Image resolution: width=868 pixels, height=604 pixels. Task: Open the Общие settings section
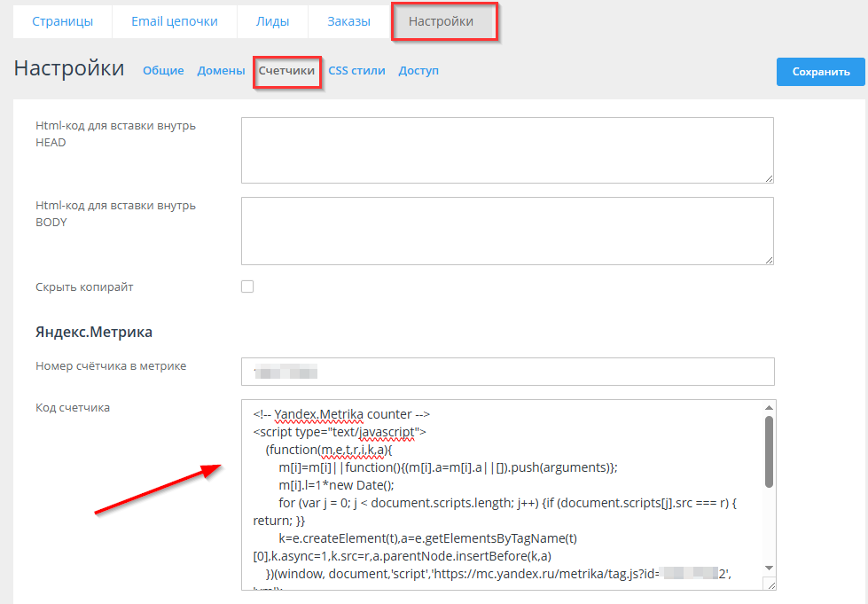coord(162,70)
